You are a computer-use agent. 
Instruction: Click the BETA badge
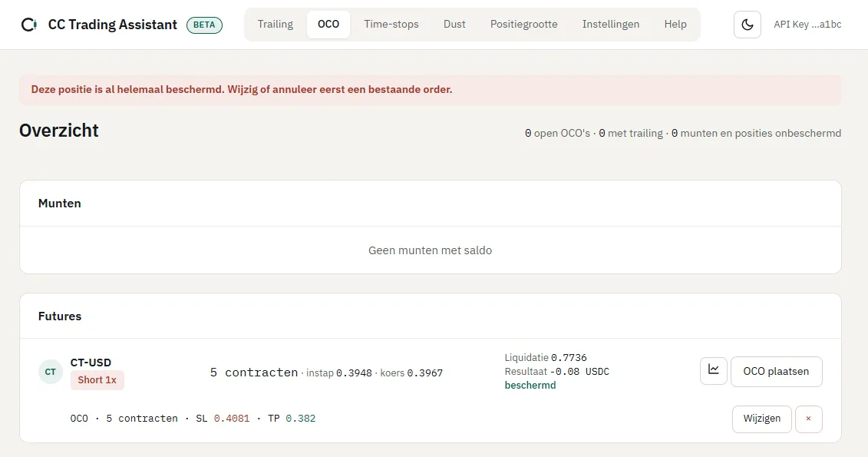coord(204,25)
